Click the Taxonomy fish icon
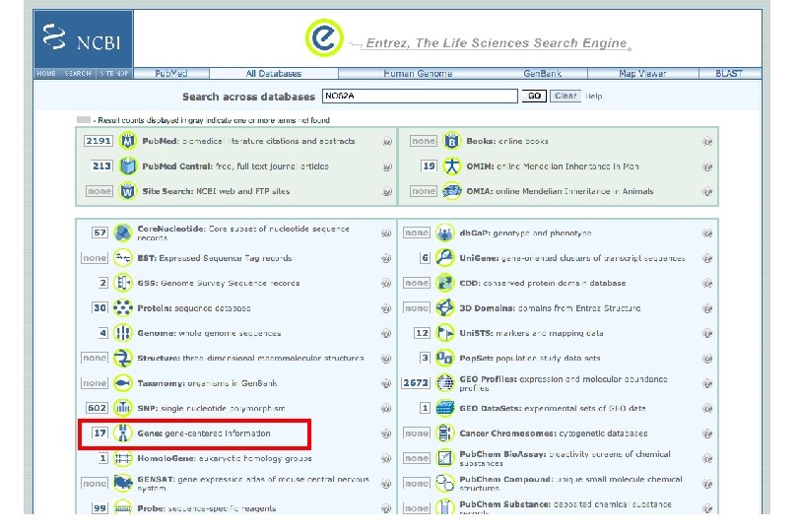 click(x=122, y=383)
